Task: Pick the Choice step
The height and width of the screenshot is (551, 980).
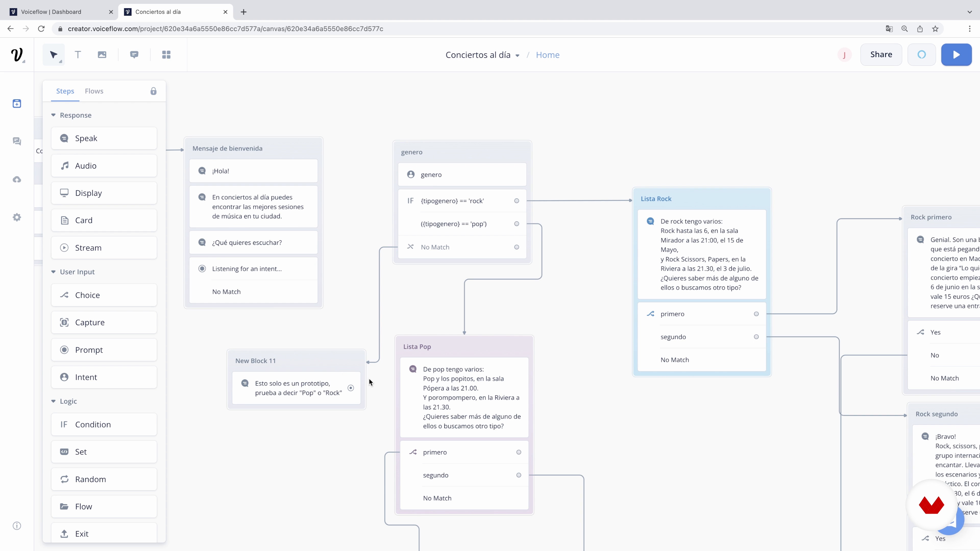Action: pos(104,295)
